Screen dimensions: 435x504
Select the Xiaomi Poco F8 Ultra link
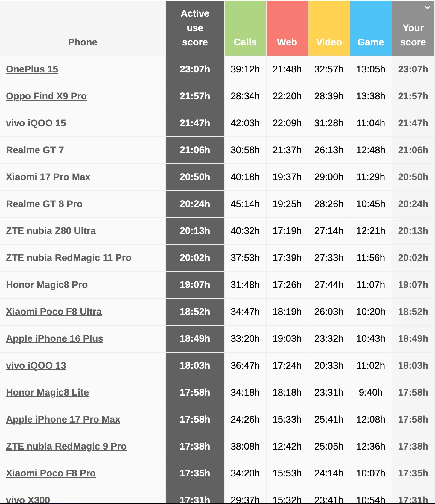click(x=54, y=312)
